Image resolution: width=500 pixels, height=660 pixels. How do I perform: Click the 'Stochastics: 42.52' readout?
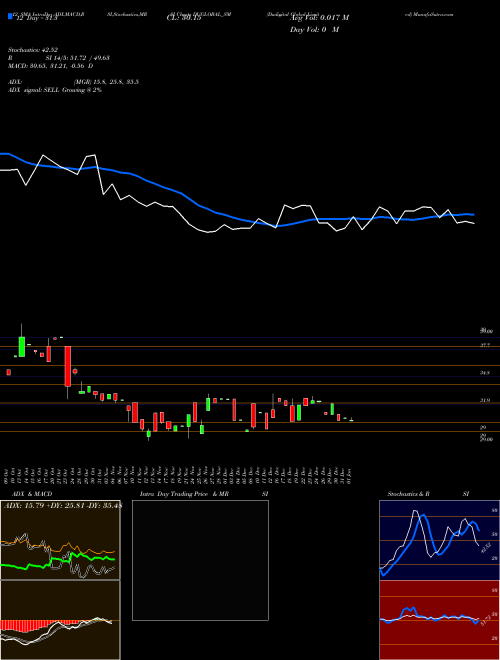coord(33,50)
